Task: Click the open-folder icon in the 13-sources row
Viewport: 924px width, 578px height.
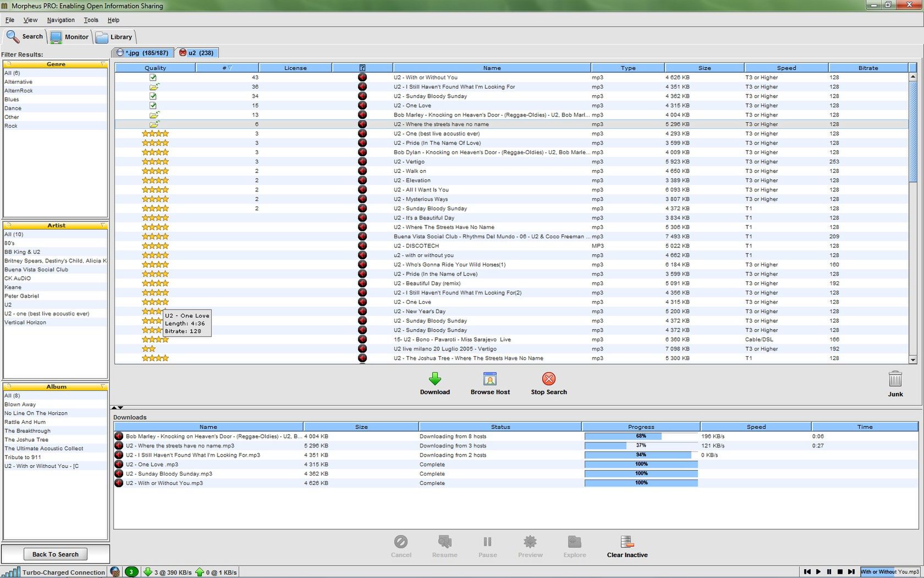Action: tap(155, 114)
